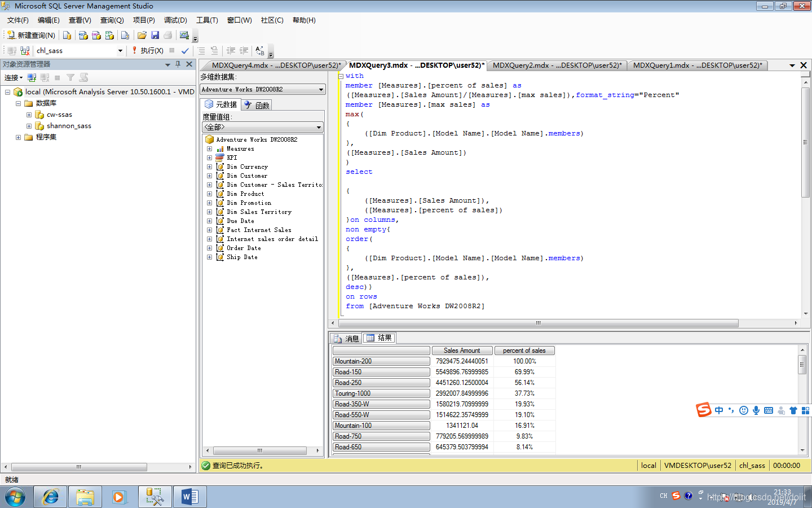812x508 pixels.
Task: Click the Sogou voice input microphone icon
Action: [x=756, y=410]
